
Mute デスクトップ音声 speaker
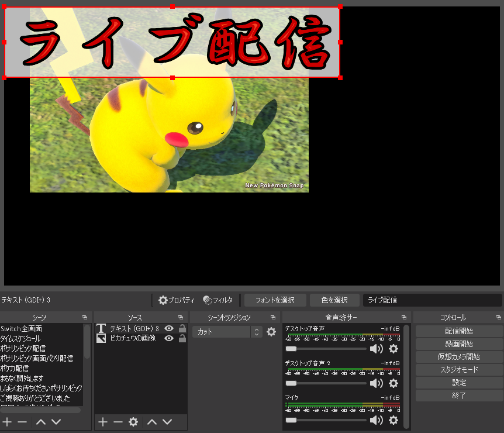coord(377,349)
